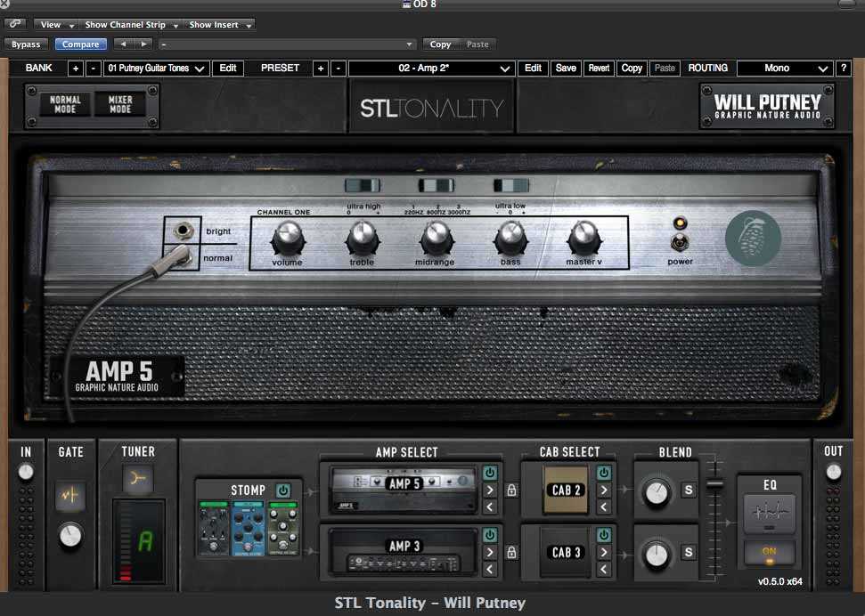Open the preset dropdown 02 - Amp 2*
Image resolution: width=865 pixels, height=616 pixels.
click(432, 69)
